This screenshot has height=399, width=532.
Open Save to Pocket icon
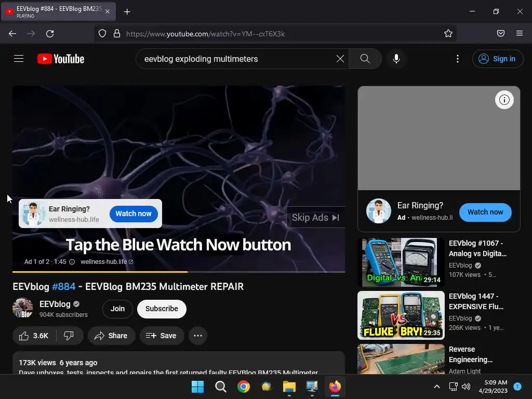[501, 33]
